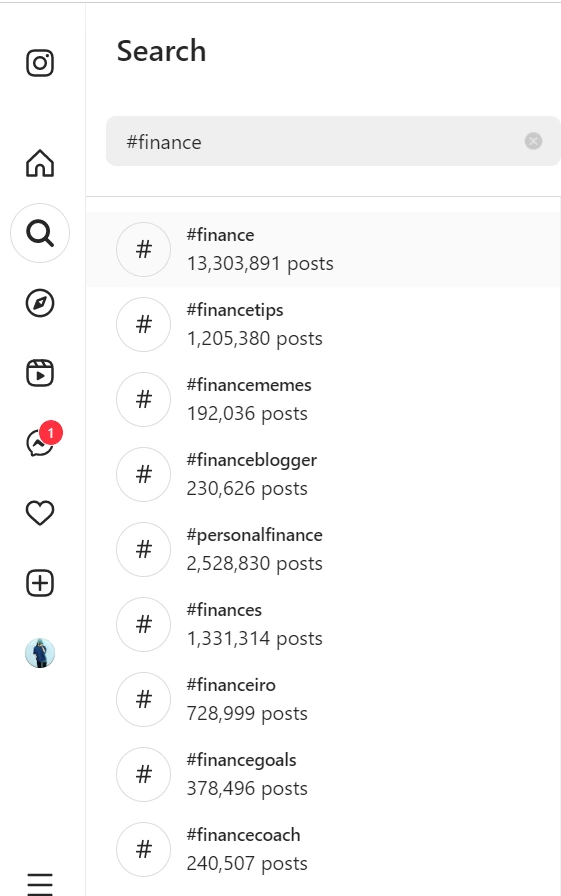Clear the search field with the x button

(533, 141)
